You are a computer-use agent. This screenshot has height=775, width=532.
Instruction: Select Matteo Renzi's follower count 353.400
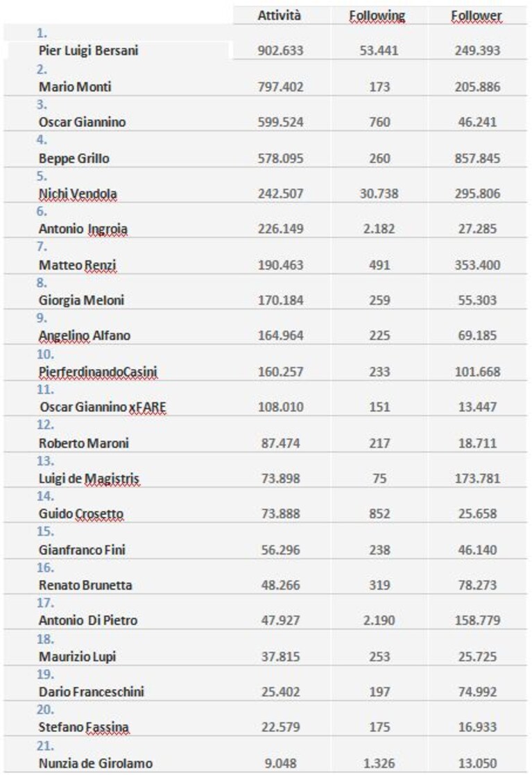pyautogui.click(x=477, y=266)
